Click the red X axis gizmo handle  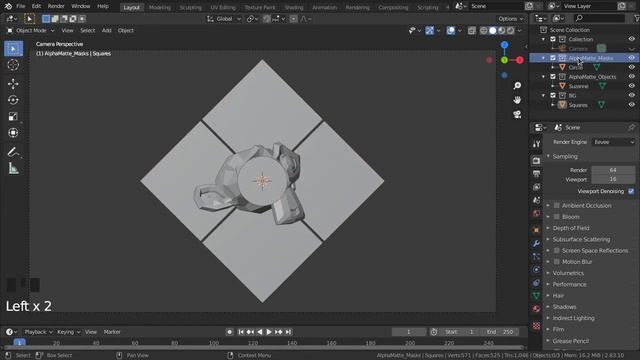coord(520,60)
